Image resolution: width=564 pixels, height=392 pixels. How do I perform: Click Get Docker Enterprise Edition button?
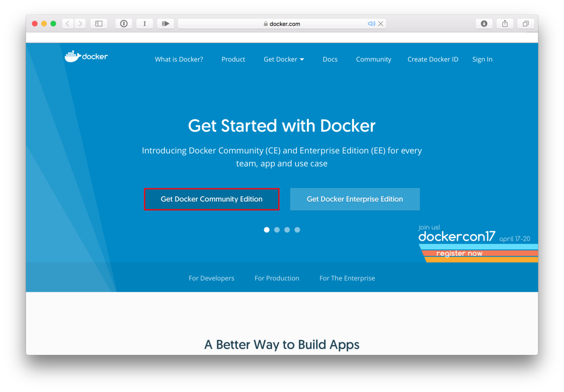pos(355,199)
